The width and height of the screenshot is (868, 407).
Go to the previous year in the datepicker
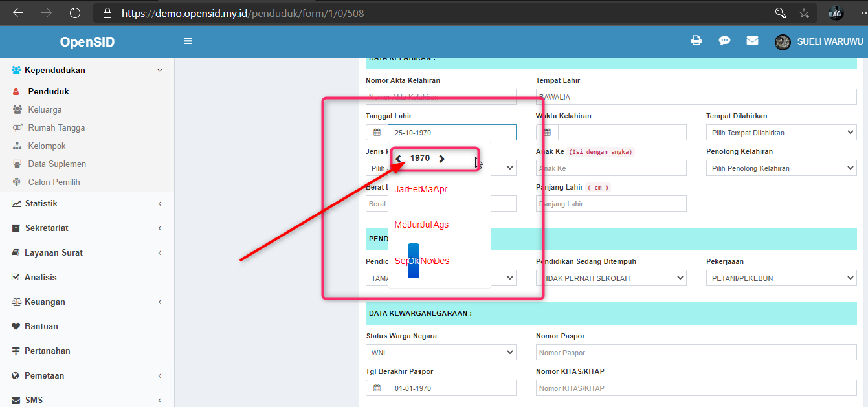[398, 159]
